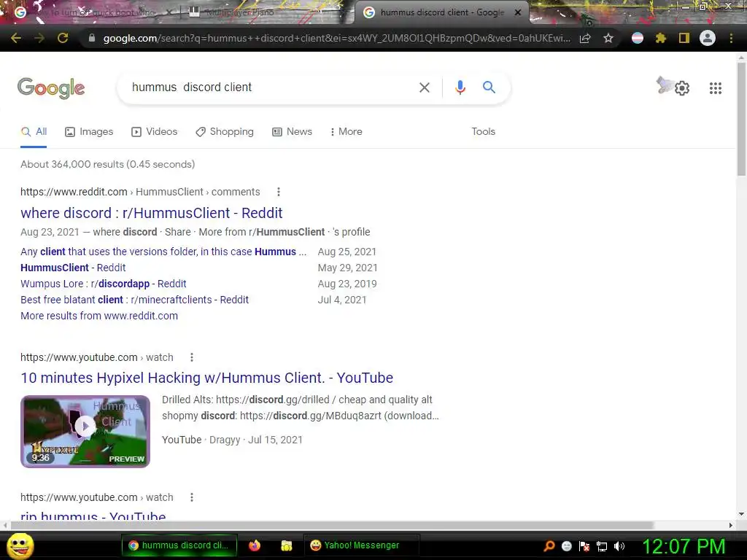747x560 pixels.
Task: Click the 'Aug 25, 2021' date text
Action: [x=347, y=252]
